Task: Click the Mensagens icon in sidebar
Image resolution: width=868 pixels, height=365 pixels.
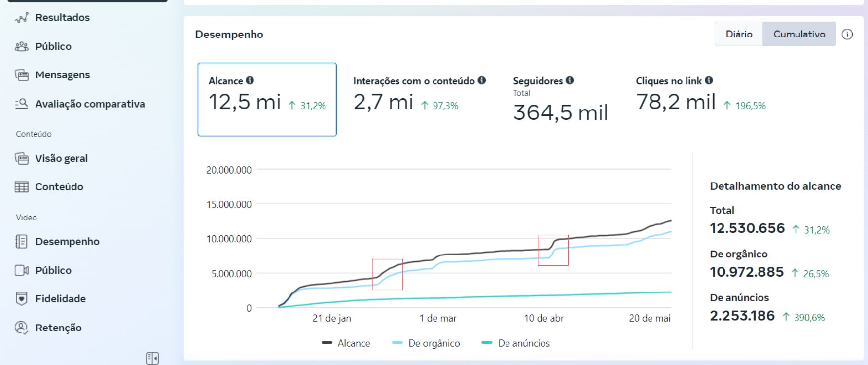Action: pyautogui.click(x=21, y=75)
